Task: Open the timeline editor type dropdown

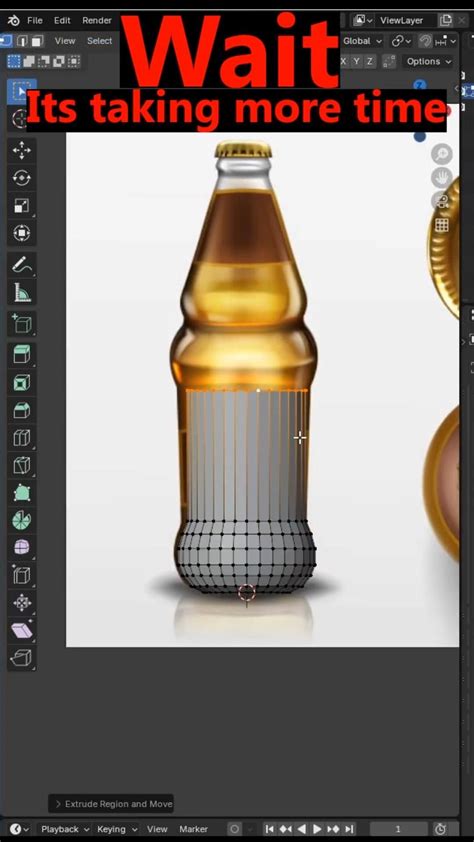Action: coord(19,829)
